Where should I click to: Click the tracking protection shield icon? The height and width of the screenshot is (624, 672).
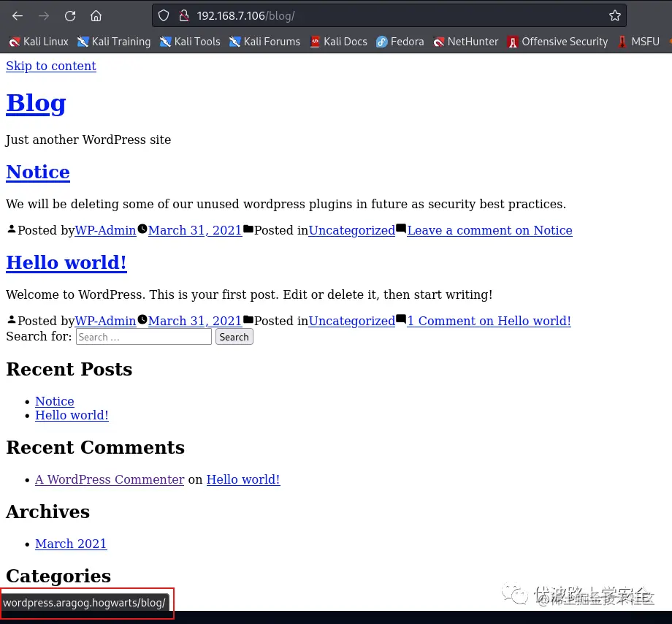(164, 16)
